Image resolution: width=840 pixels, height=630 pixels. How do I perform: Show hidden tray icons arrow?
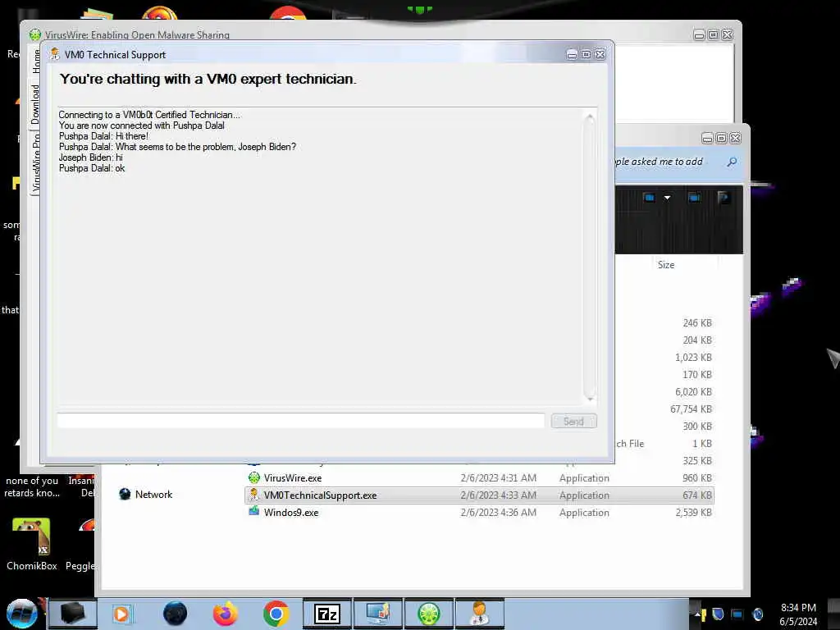pos(696,614)
